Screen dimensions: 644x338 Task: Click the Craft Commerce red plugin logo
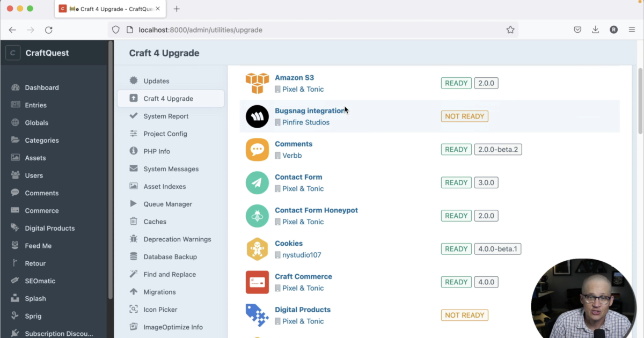257,282
